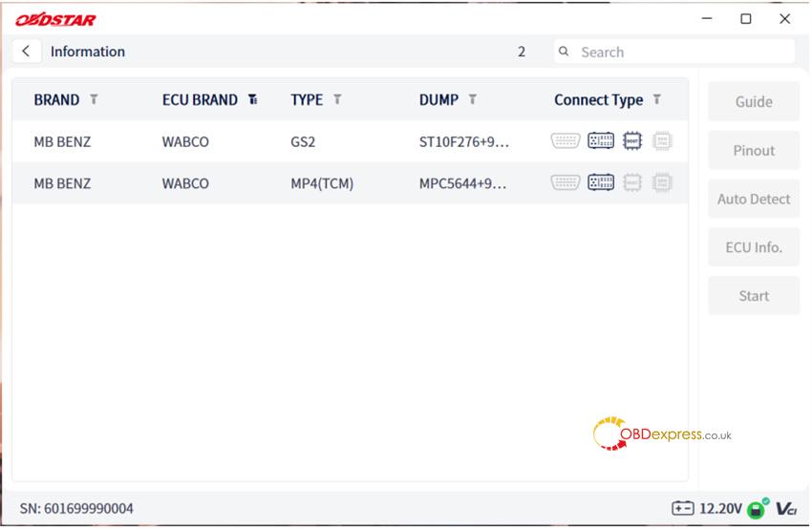
Task: Sort by DUMP column header
Action: tap(438, 99)
